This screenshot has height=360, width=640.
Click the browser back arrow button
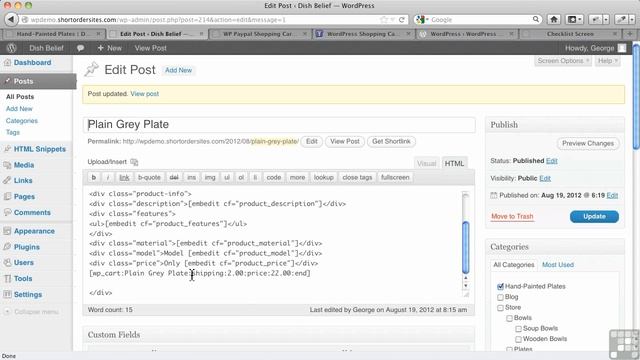[11, 19]
